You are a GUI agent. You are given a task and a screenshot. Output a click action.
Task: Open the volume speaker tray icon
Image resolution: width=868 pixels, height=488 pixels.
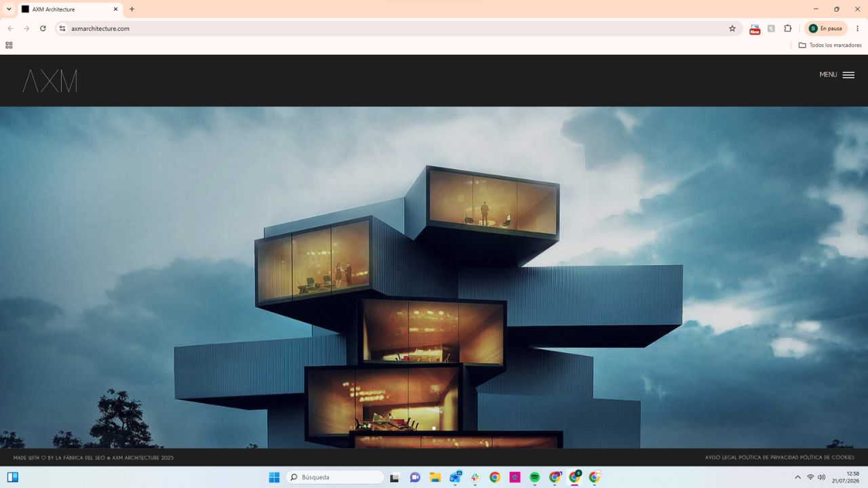[x=821, y=477]
